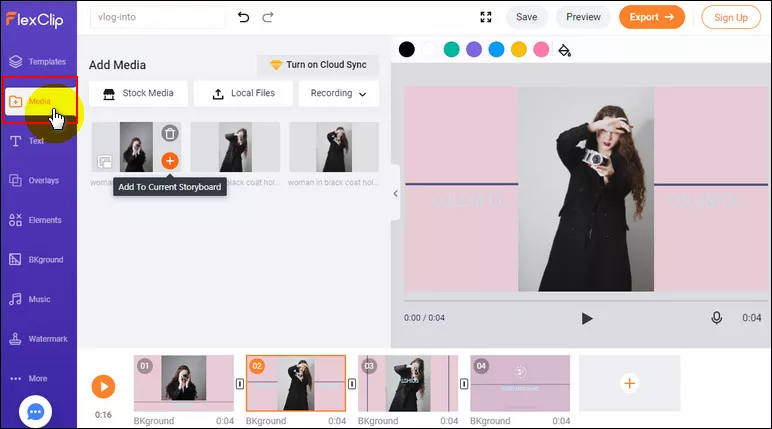Select the second media thumbnail
Viewport: 772px width, 429px height.
[235, 147]
